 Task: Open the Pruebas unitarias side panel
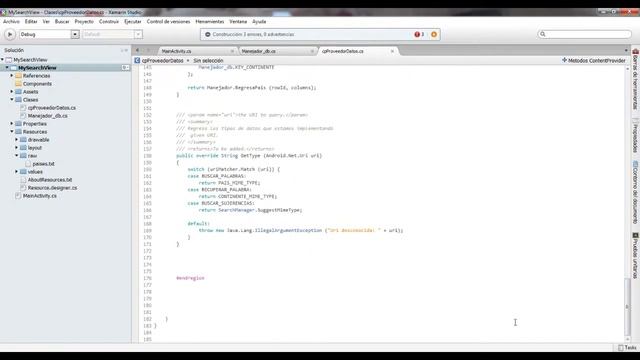coord(636,256)
